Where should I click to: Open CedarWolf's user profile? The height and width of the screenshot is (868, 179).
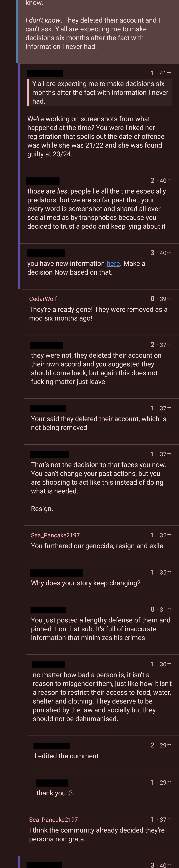pos(43,299)
